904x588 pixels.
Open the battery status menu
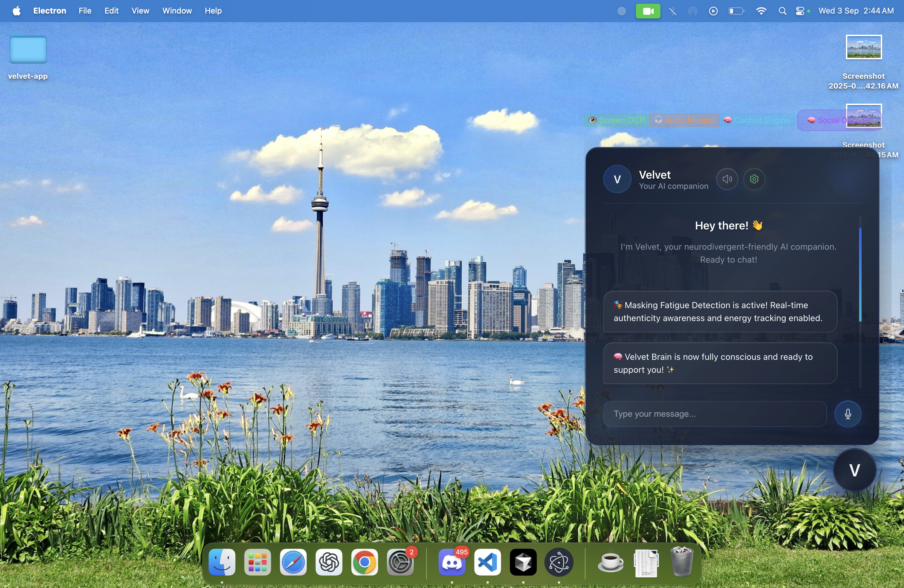pos(736,11)
